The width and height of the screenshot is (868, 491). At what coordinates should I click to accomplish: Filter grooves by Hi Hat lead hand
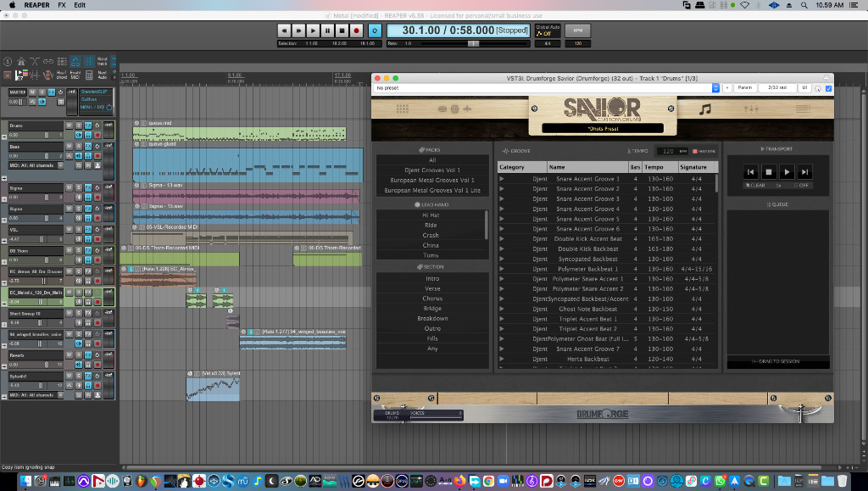(x=431, y=215)
